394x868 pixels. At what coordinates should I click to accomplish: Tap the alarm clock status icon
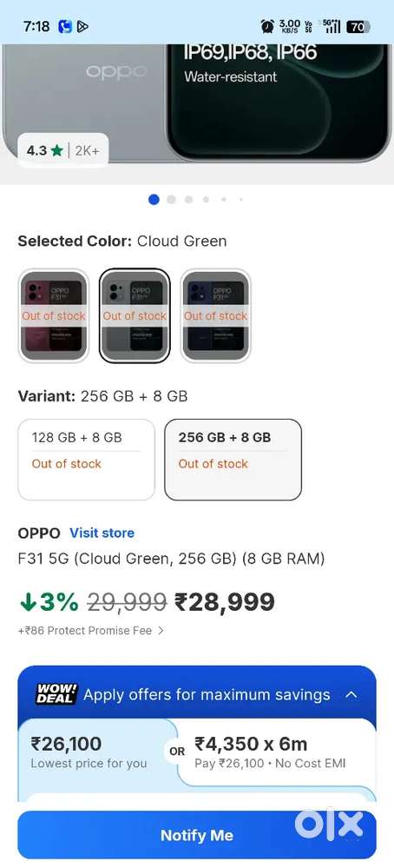[x=267, y=26]
